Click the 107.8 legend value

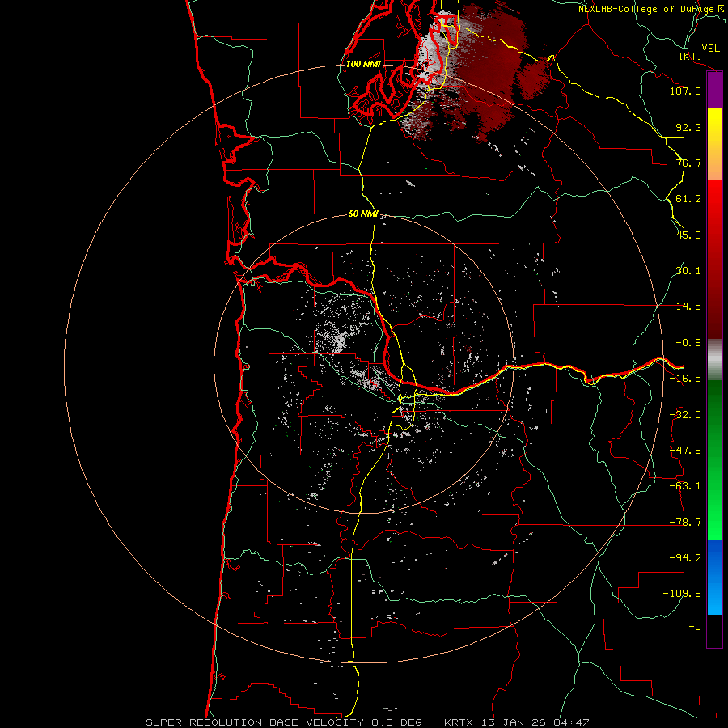[x=685, y=91]
